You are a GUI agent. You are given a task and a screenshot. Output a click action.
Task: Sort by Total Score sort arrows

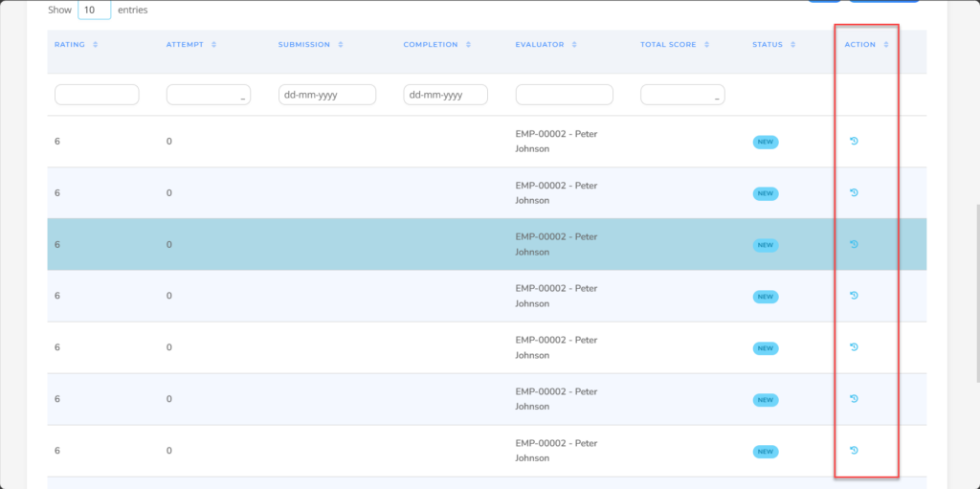pyautogui.click(x=707, y=44)
